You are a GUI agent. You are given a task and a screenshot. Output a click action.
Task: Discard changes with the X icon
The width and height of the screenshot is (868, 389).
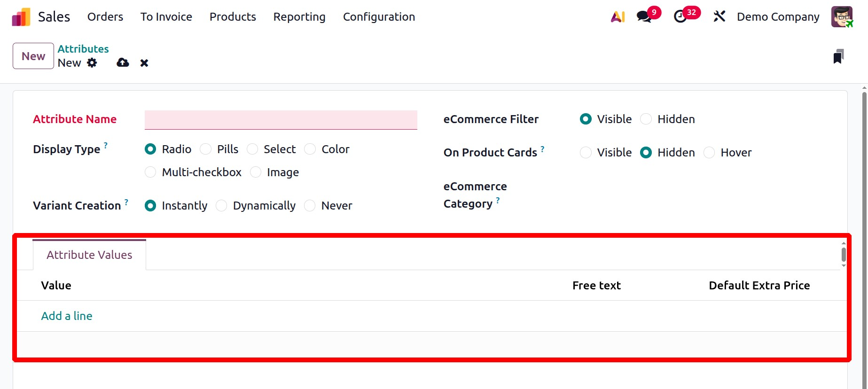pyautogui.click(x=144, y=63)
